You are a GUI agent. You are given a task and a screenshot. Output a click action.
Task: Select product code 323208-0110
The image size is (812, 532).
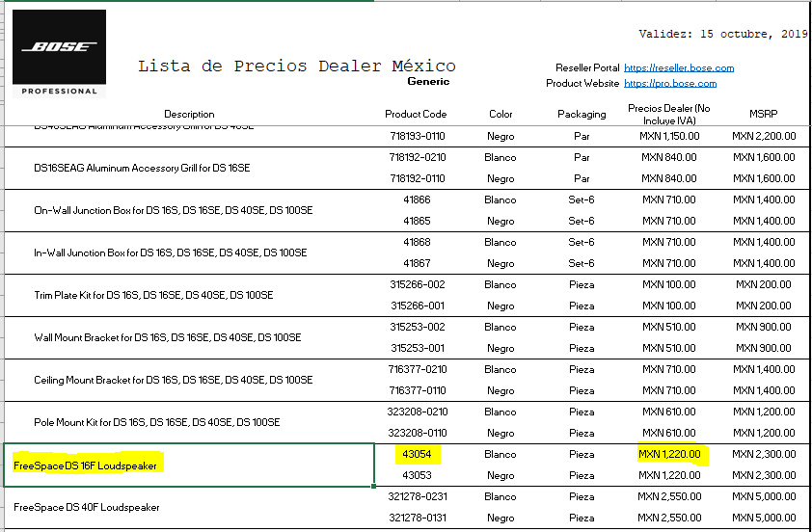pyautogui.click(x=418, y=433)
